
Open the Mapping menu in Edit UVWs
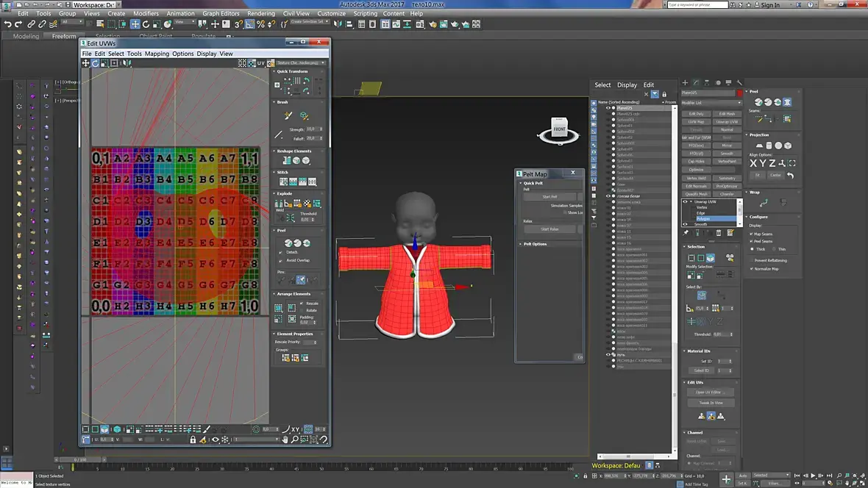(x=157, y=54)
